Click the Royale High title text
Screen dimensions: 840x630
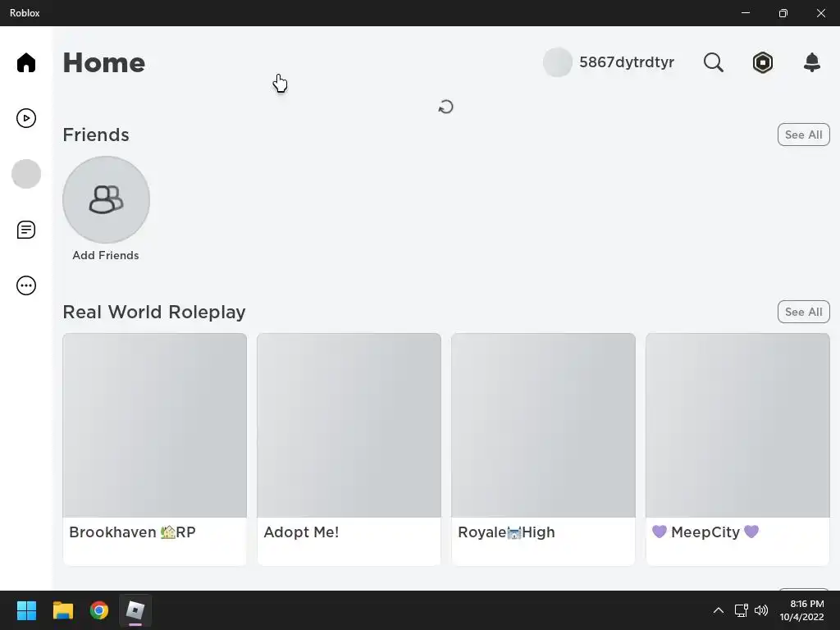tap(506, 532)
